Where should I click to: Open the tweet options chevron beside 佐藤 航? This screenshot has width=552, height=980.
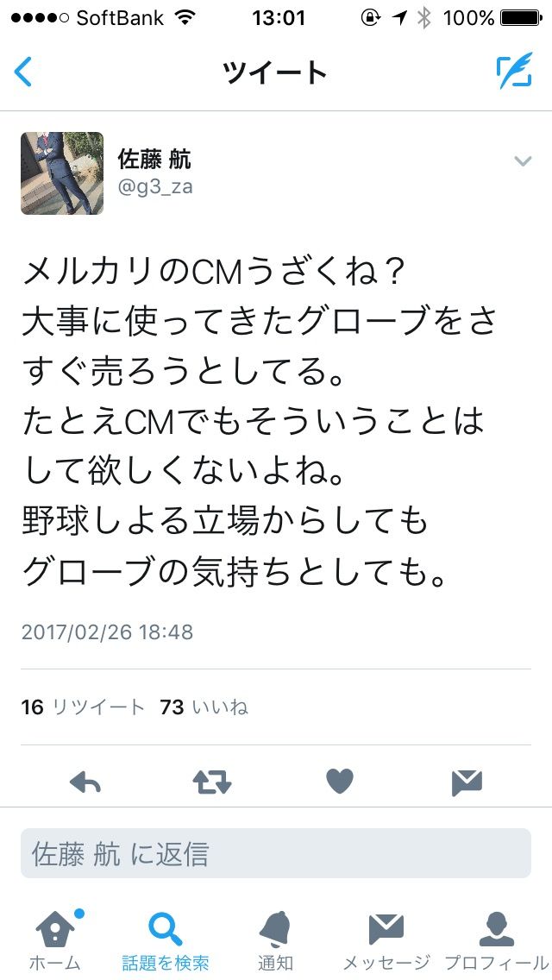(x=523, y=161)
